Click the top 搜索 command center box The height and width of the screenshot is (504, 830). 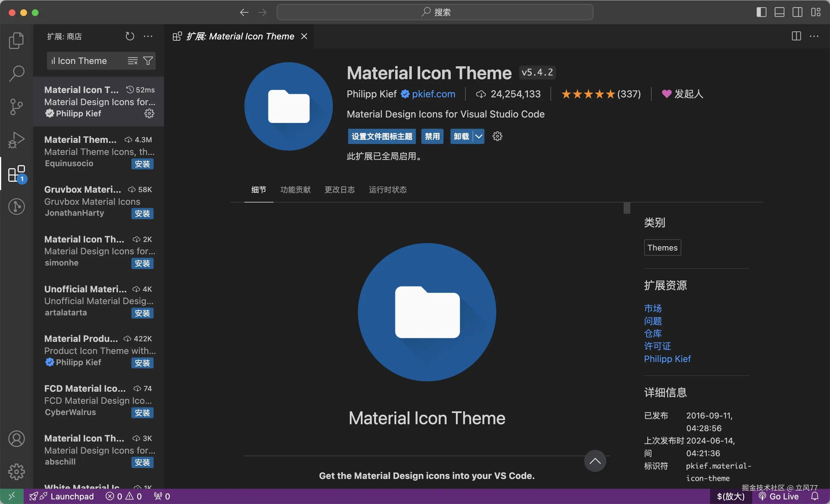(x=435, y=12)
